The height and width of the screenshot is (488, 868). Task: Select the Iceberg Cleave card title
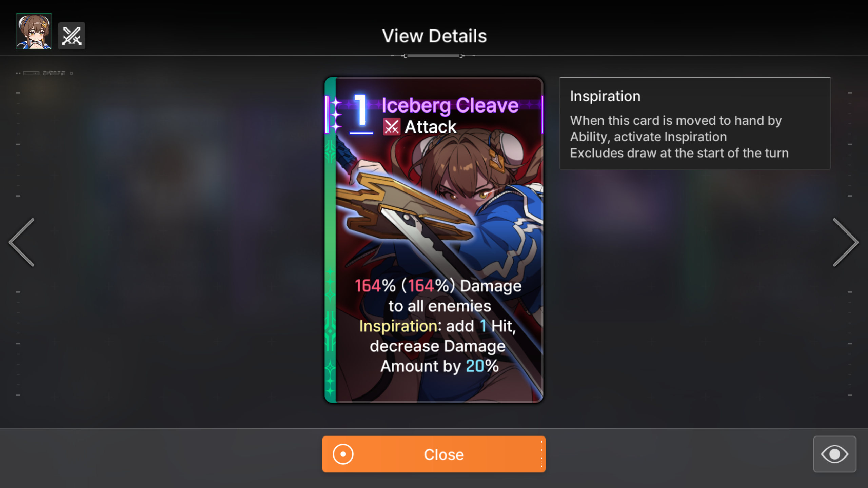(450, 105)
